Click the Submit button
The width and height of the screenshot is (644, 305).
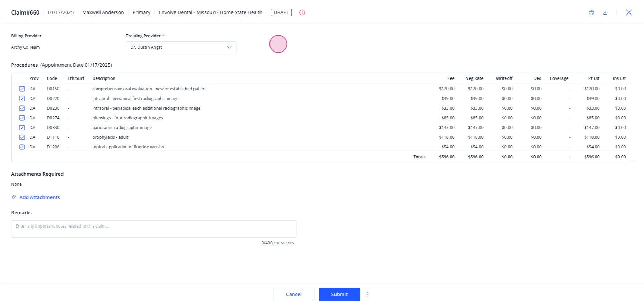(339, 294)
